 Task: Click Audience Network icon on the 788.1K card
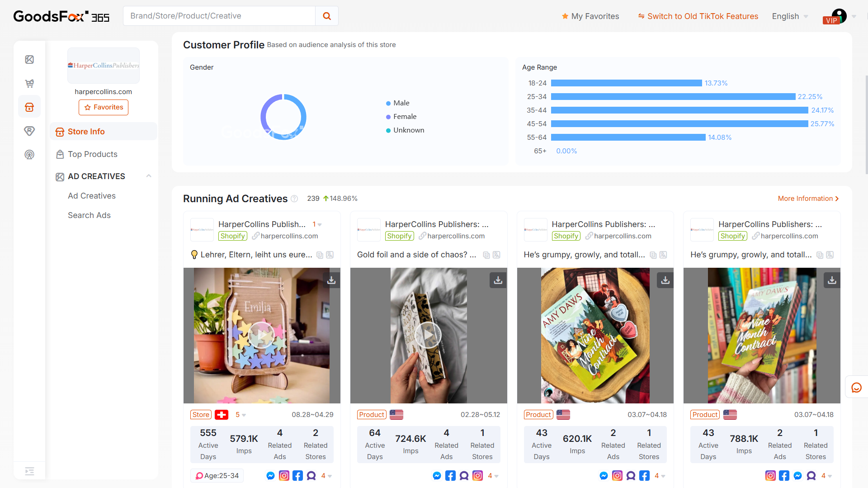[x=811, y=476]
